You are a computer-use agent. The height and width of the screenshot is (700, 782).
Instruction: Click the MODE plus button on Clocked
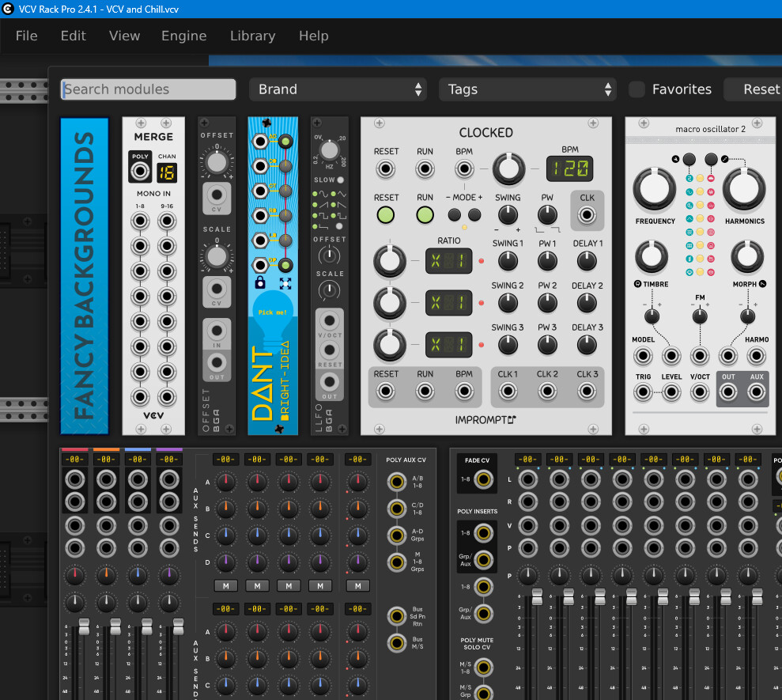click(x=474, y=215)
